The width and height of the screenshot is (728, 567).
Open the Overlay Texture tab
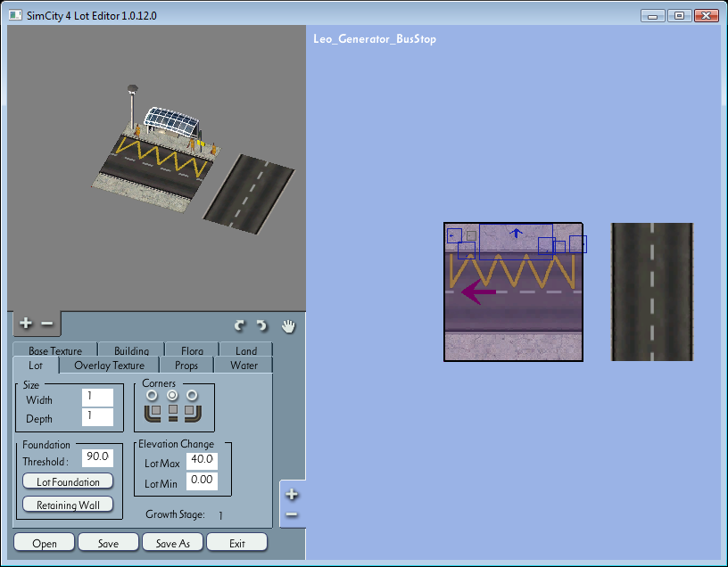coord(110,366)
